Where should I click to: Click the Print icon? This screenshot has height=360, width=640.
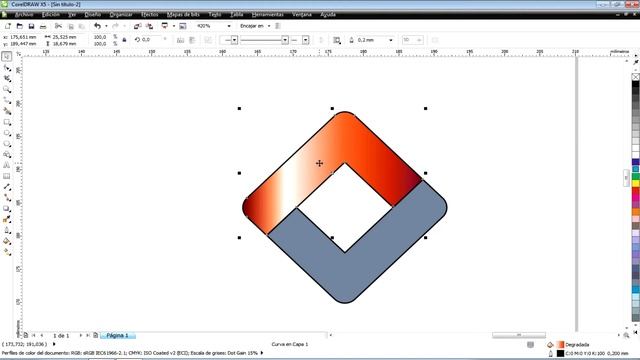point(43,26)
